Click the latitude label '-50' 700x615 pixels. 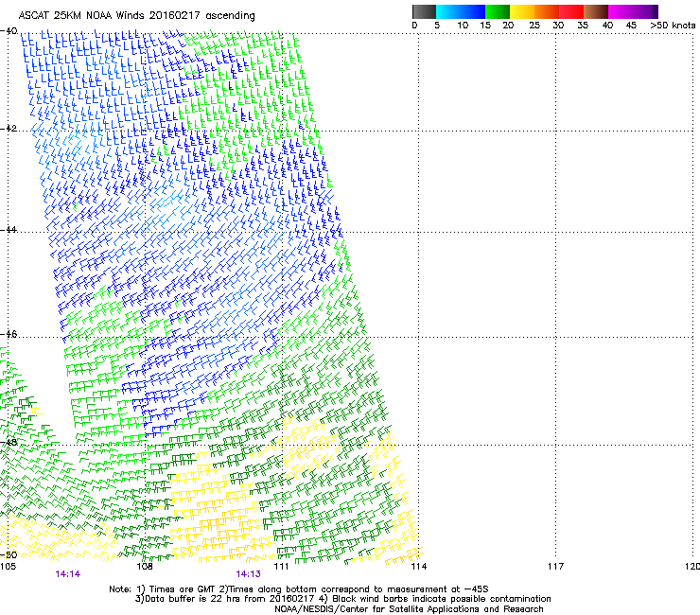click(9, 554)
